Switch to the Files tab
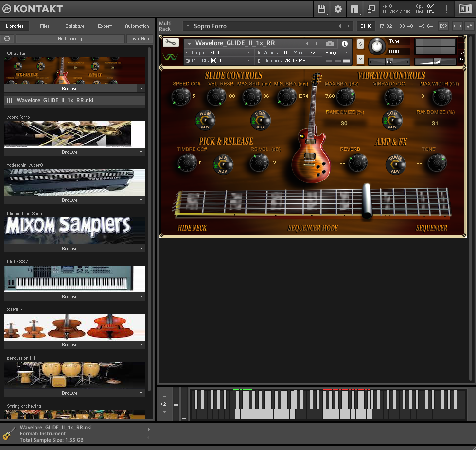476x450 pixels. point(44,26)
